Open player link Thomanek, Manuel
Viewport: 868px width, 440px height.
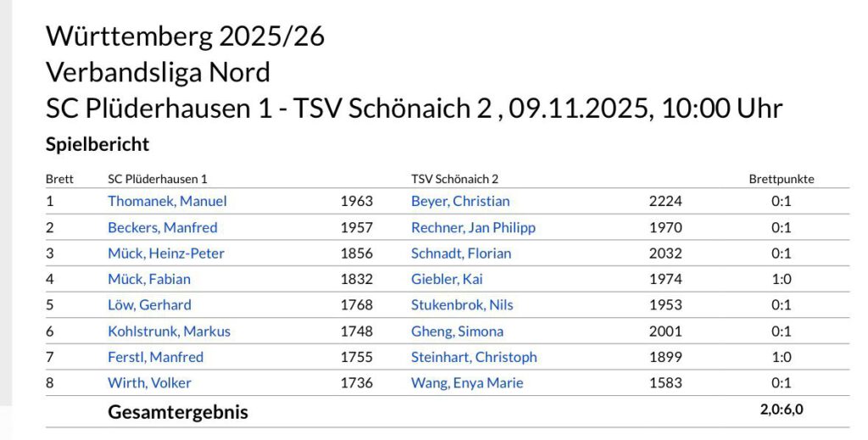click(x=167, y=202)
